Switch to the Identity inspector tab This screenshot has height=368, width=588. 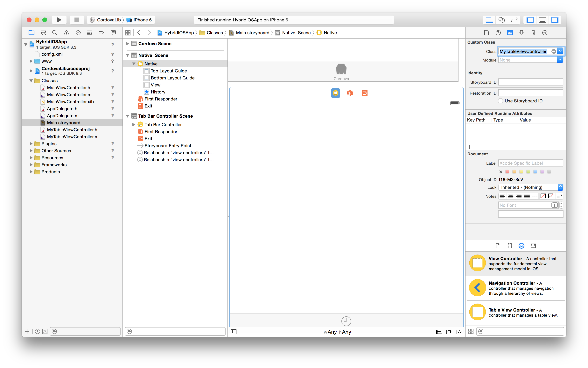[510, 33]
